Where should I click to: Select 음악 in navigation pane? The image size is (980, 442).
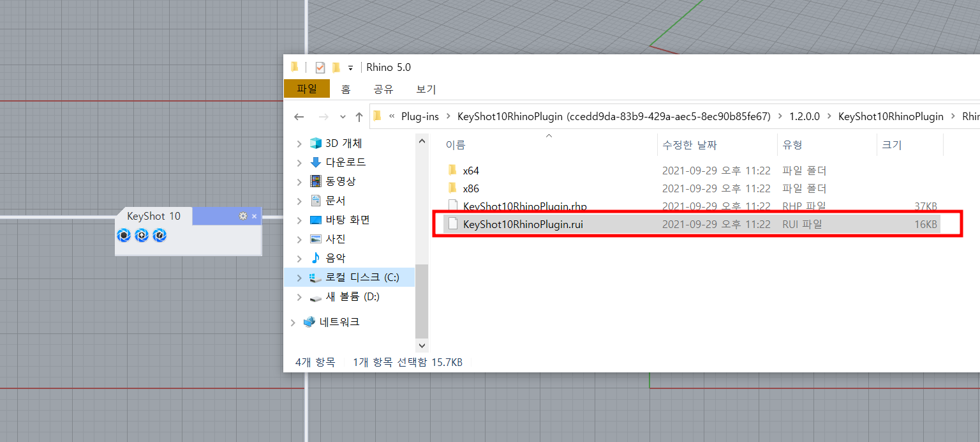coord(336,258)
